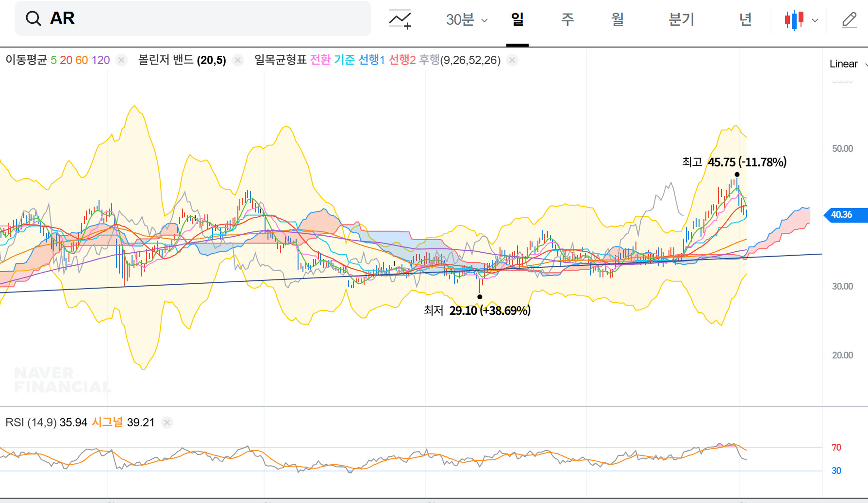Expand chart type dropdown arrow
Image resolution: width=868 pixels, height=503 pixels.
tap(815, 20)
